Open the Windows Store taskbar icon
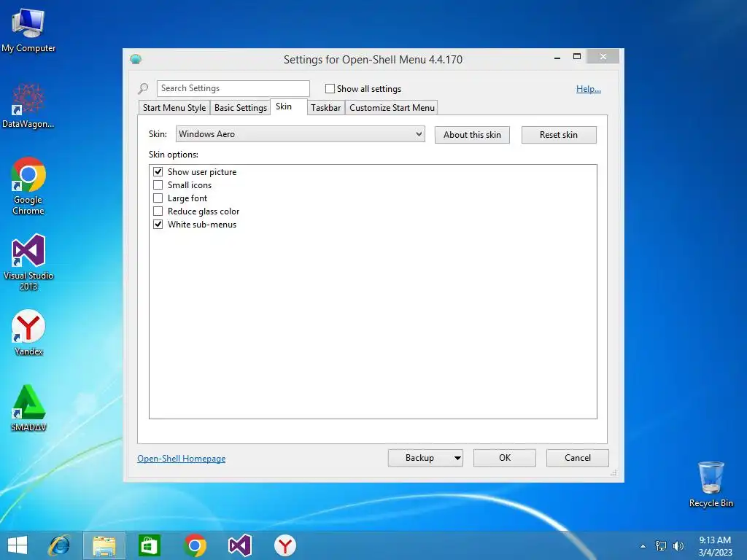Screen dimensions: 747x560 (x=149, y=545)
